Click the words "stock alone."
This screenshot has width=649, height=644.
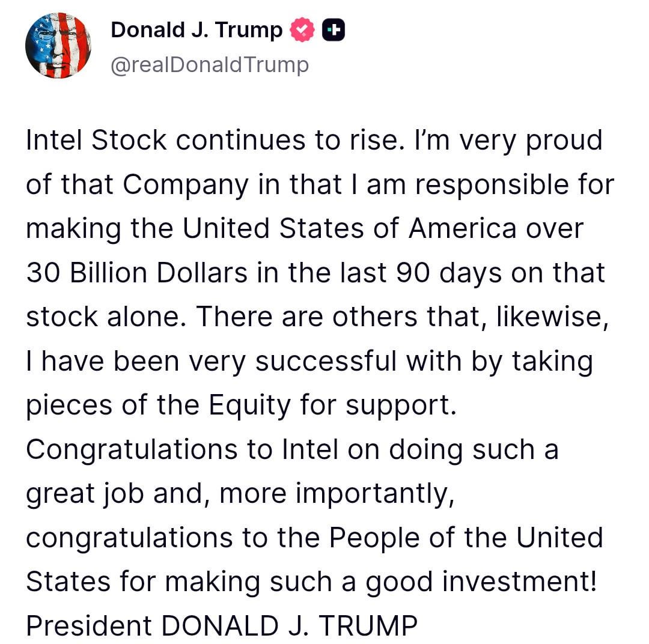[102, 317]
